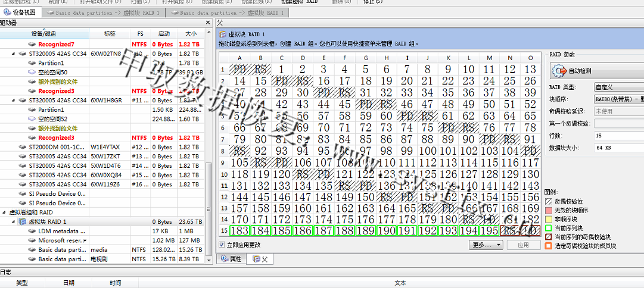Open the RAID 类型 dropdown
Image resolution: width=644 pixels, height=288 pixels.
[x=619, y=87]
